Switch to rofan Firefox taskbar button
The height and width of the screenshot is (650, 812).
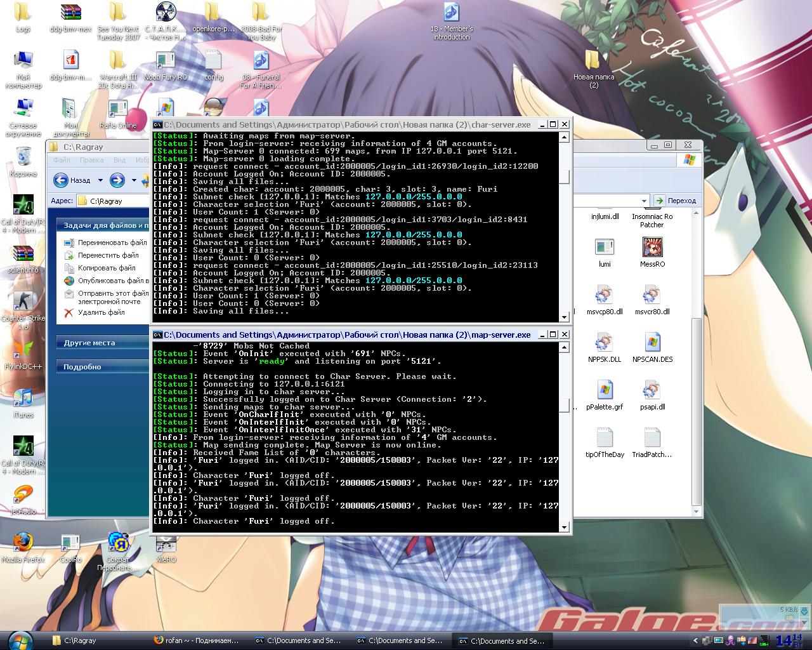(x=197, y=640)
